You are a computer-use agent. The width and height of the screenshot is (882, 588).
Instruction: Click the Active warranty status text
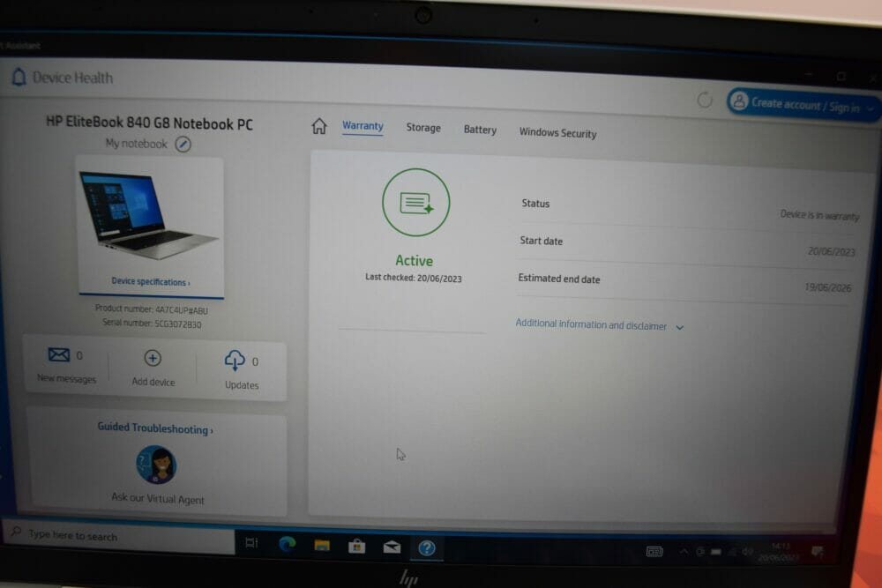point(414,260)
